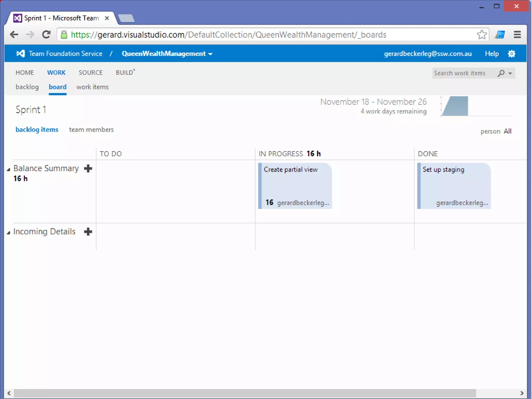The height and width of the screenshot is (399, 532).
Task: Collapse the Incoming Details row
Action: (x=9, y=233)
